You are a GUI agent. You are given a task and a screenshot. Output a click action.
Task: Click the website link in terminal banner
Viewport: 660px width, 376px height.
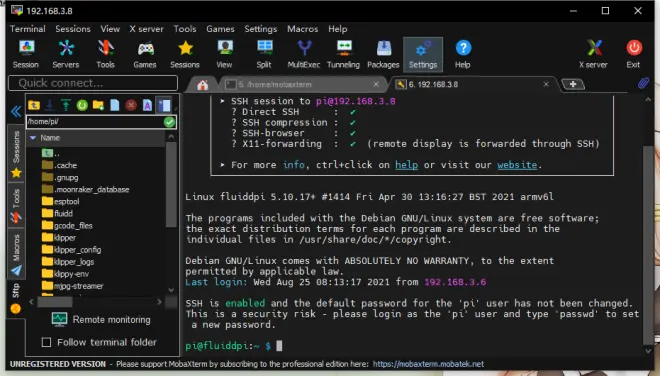click(x=517, y=165)
